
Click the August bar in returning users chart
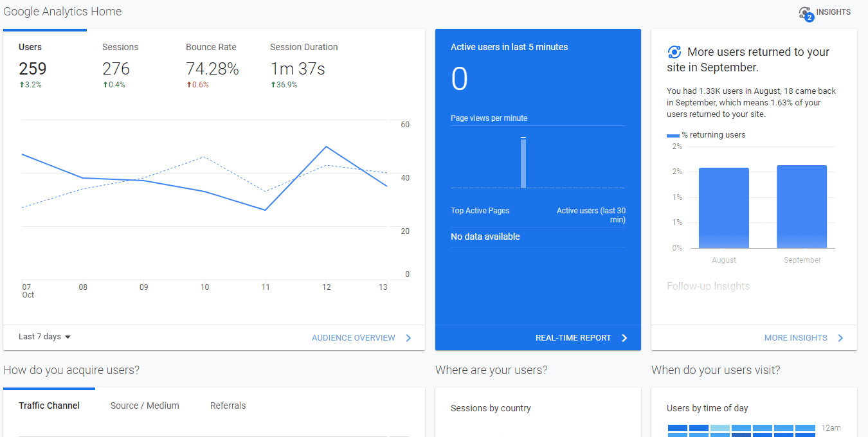(x=724, y=208)
